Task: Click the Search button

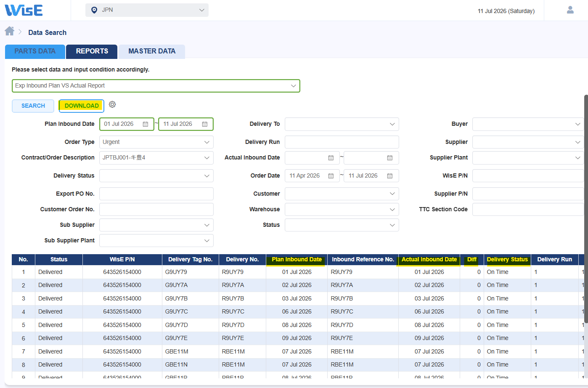Action: click(x=33, y=106)
